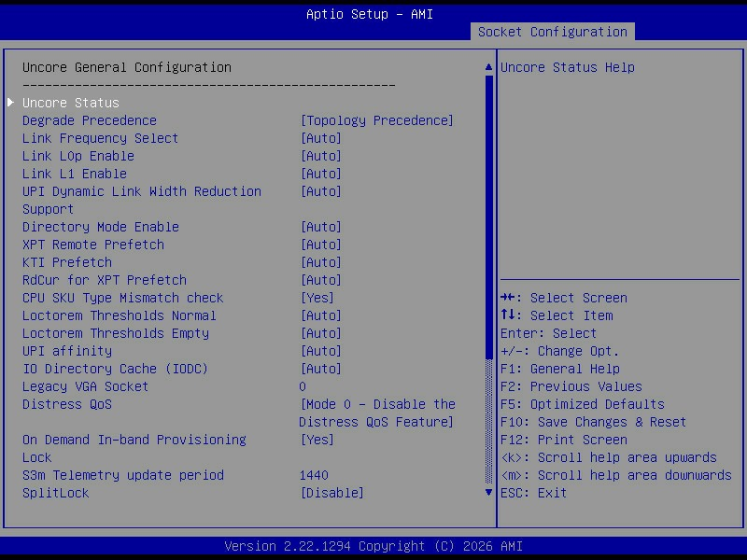Viewport: 747px width, 560px height.
Task: Toggle SplitLock Disable value
Action: click(x=332, y=493)
